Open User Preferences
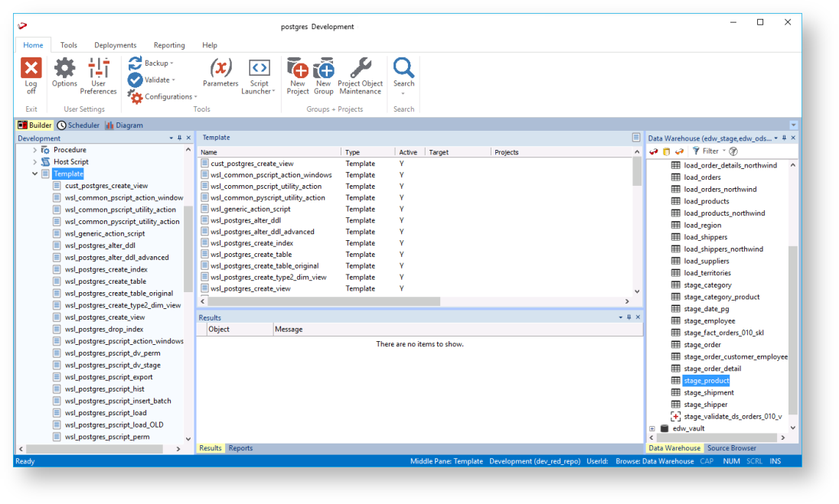The image size is (839, 504). coord(99,70)
